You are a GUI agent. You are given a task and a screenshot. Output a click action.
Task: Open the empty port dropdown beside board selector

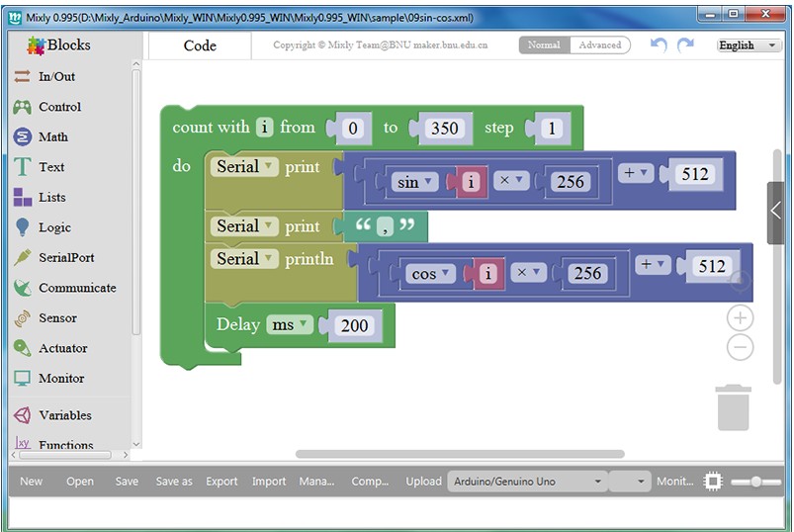[630, 482]
